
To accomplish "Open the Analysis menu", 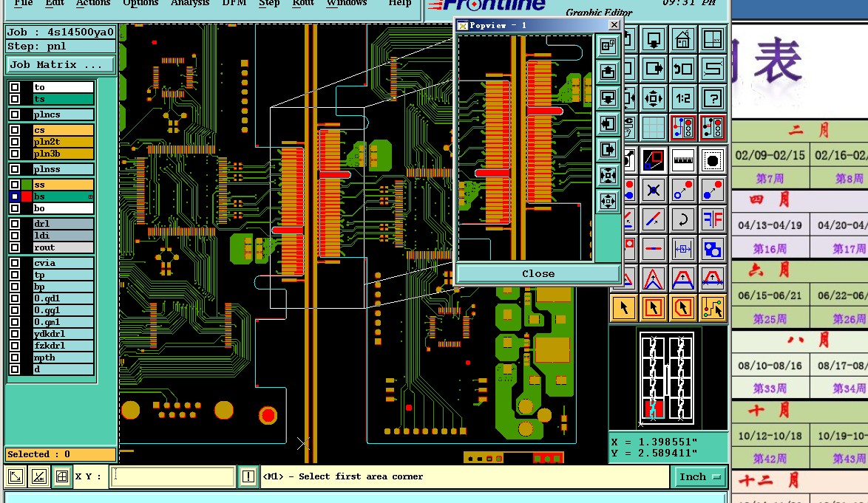I will pos(190,3).
